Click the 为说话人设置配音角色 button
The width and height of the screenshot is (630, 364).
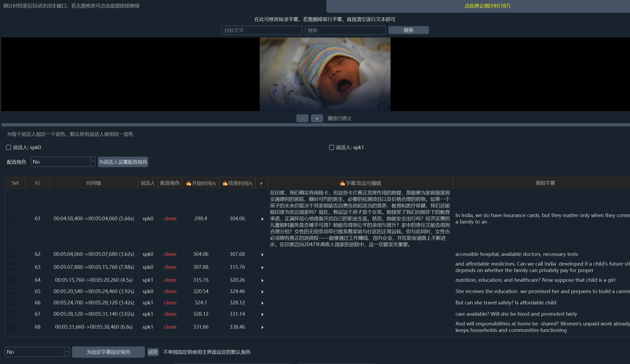tap(123, 162)
